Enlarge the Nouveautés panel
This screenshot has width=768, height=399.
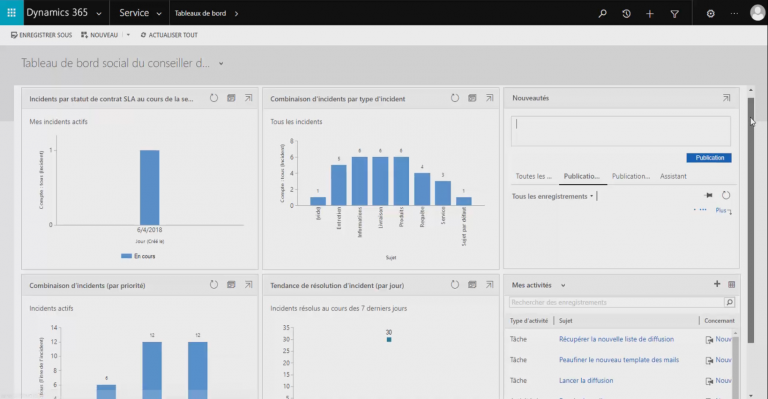(726, 98)
